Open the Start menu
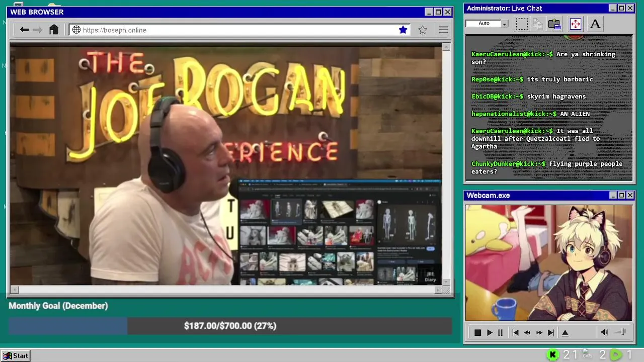 pyautogui.click(x=16, y=355)
